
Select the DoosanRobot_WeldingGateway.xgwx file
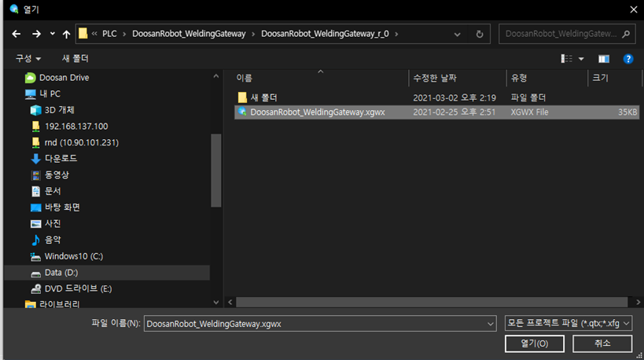(x=317, y=112)
